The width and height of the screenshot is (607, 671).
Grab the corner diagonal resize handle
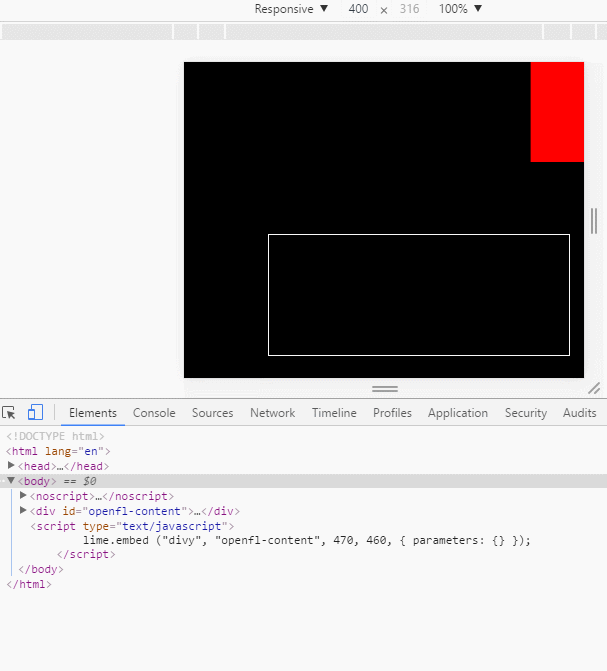tap(594, 388)
